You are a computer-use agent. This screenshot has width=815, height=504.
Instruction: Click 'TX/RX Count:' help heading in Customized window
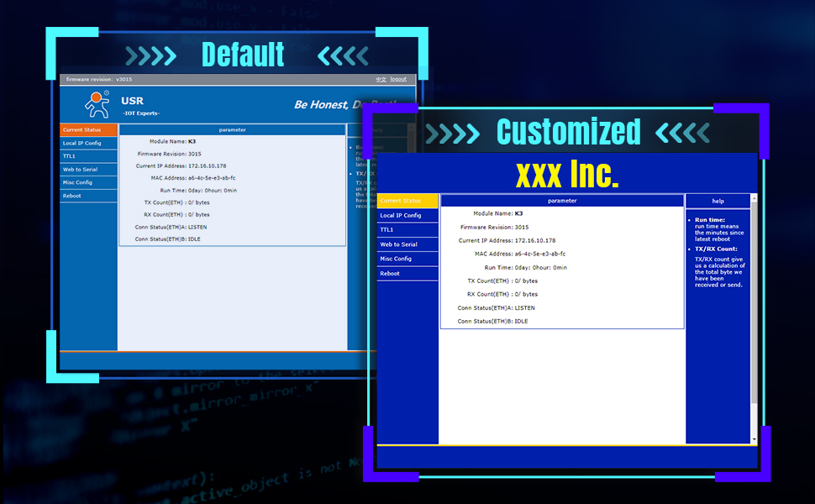[x=716, y=249]
